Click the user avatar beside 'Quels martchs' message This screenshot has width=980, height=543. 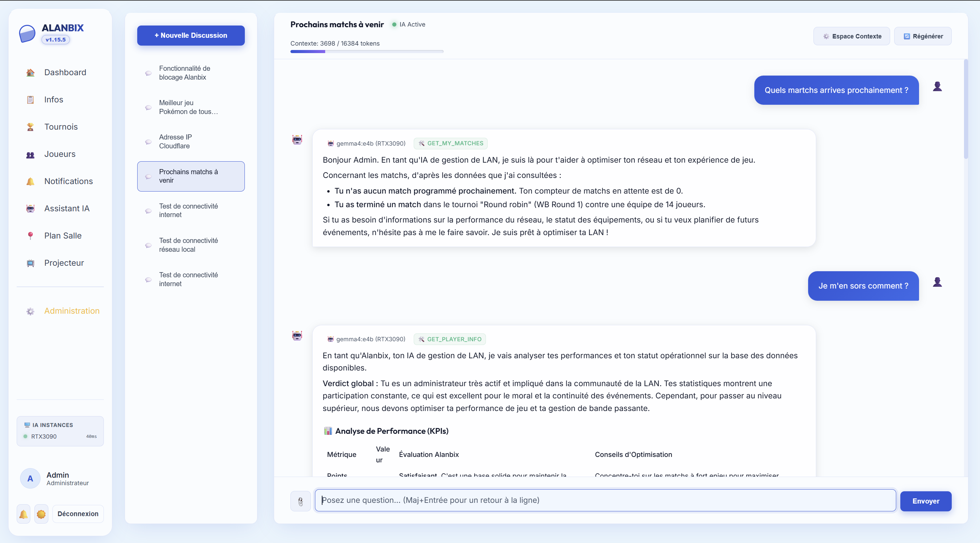coord(937,87)
